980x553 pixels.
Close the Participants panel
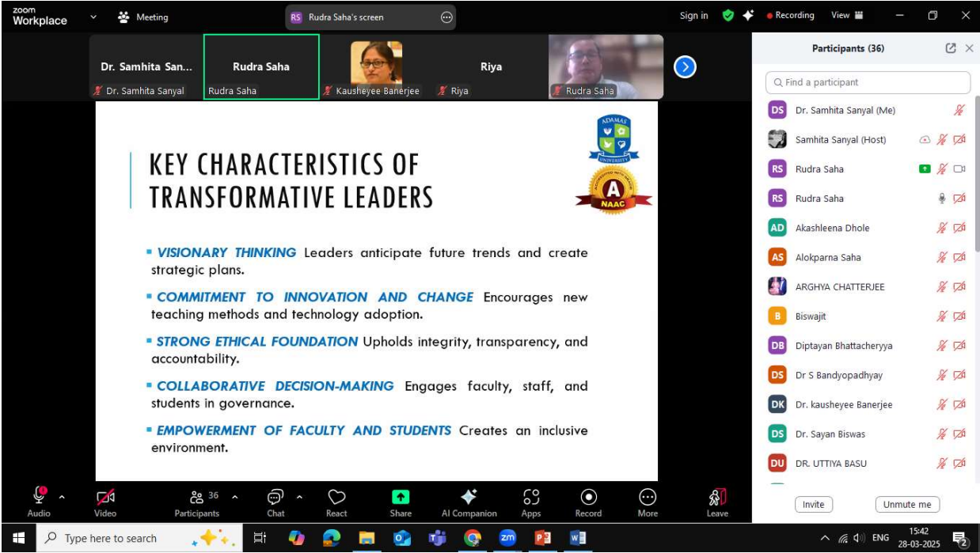coord(969,48)
